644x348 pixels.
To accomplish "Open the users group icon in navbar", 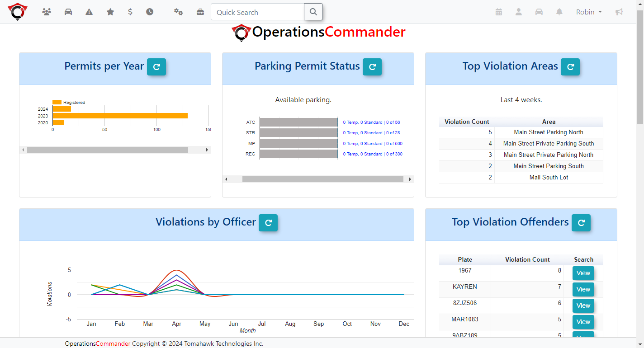I will pos(47,12).
